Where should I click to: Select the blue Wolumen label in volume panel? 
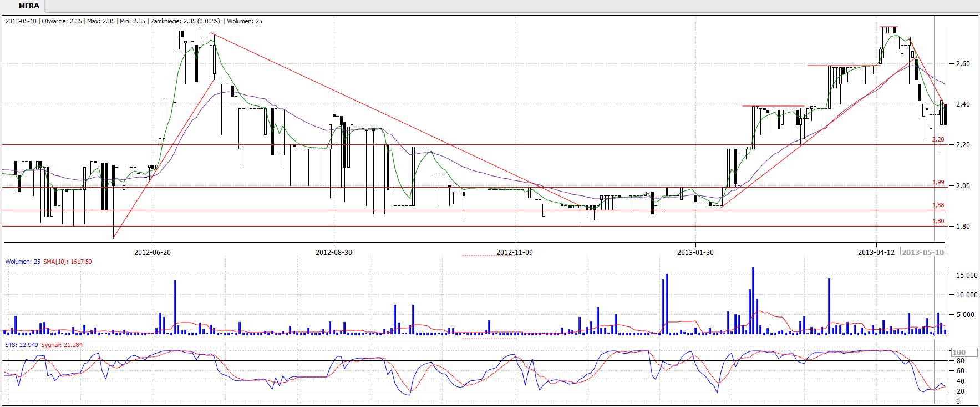pos(22,262)
